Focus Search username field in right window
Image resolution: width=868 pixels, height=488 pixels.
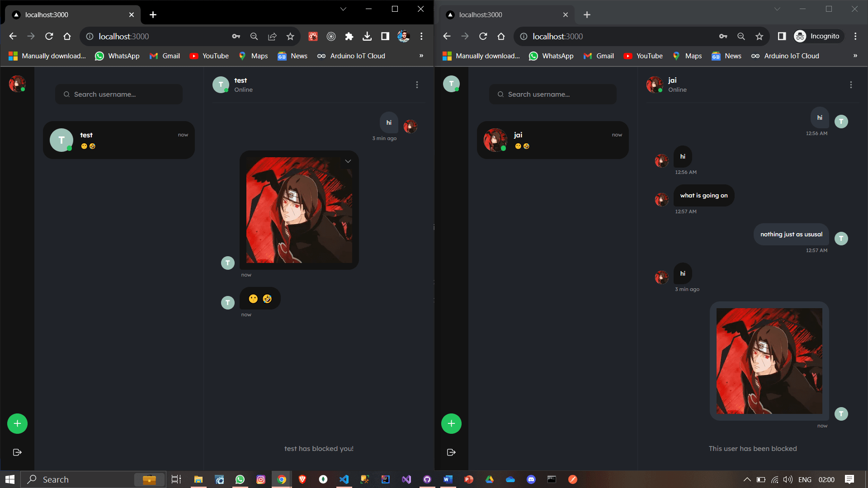pyautogui.click(x=553, y=94)
